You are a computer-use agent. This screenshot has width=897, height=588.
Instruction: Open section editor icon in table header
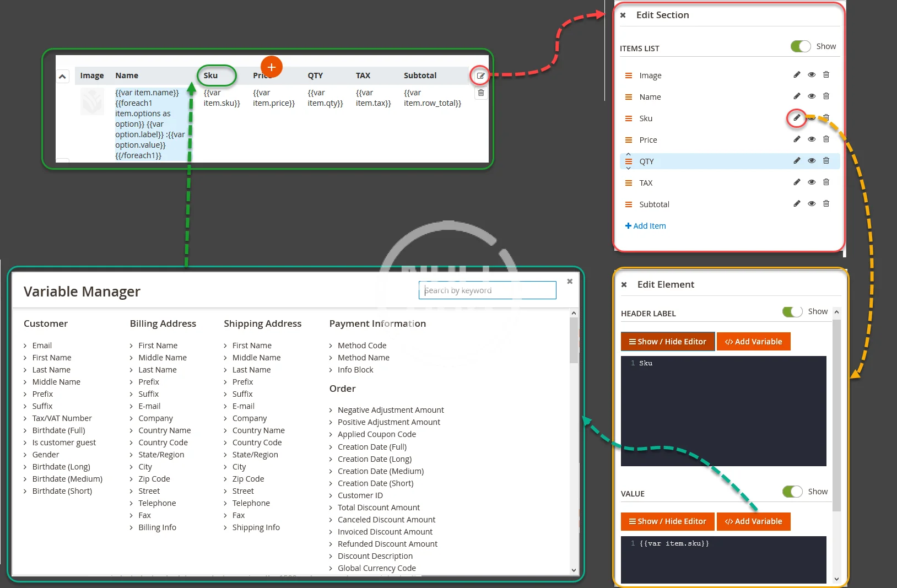[x=480, y=76]
